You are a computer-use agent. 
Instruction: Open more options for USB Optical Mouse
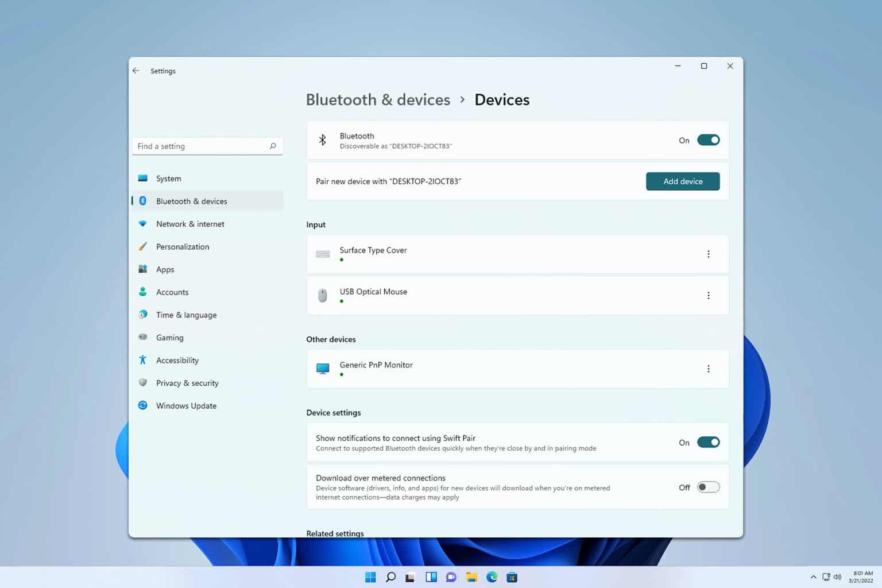click(708, 295)
